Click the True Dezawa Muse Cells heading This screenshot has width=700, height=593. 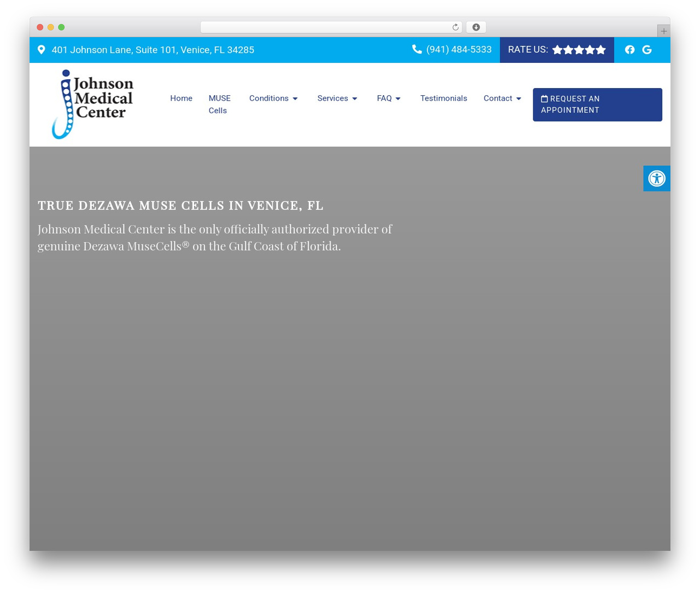[180, 206]
